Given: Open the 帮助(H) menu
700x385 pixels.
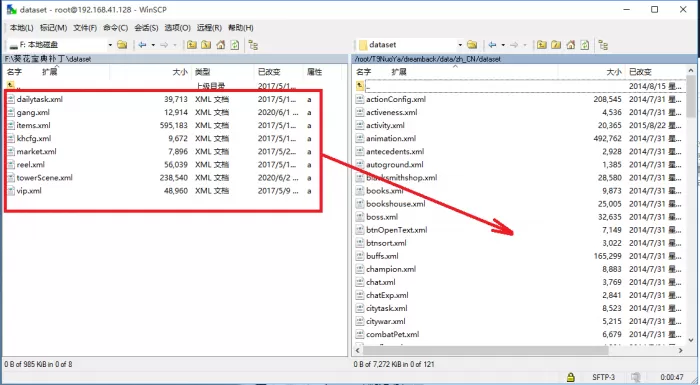Looking at the screenshot, I should pos(241,28).
